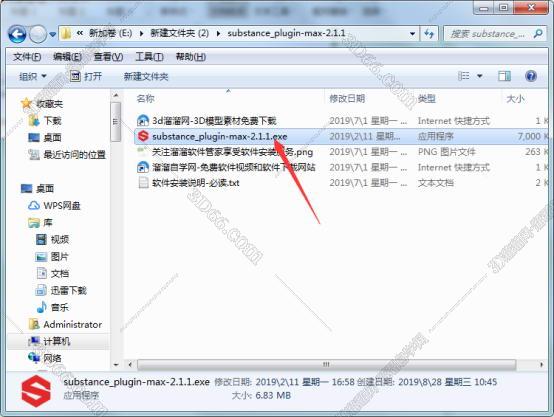This screenshot has height=417, width=554.
Task: Select 新加卷 (E:) in the address path
Action: point(110,33)
